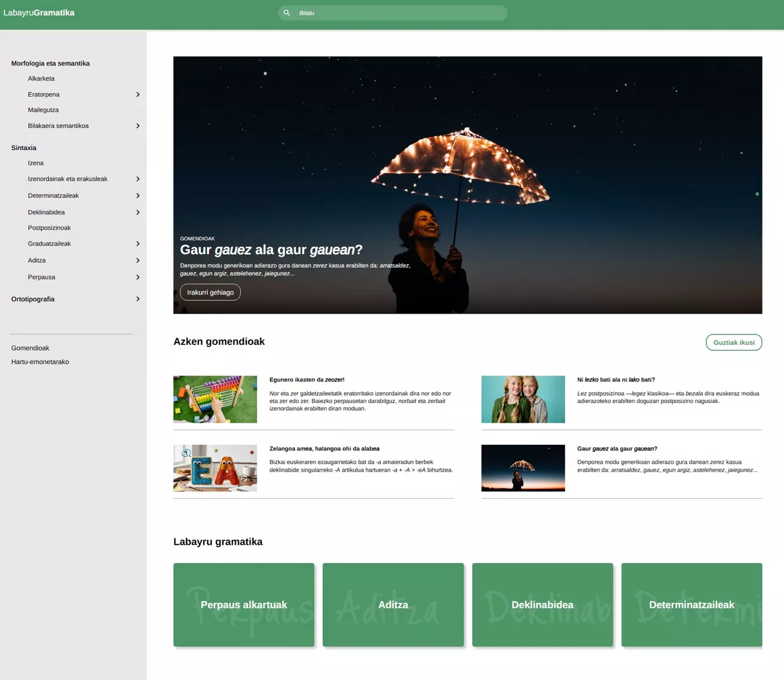
Task: Expand Izenordainak eta erakusleak chevron
Action: [x=138, y=179]
